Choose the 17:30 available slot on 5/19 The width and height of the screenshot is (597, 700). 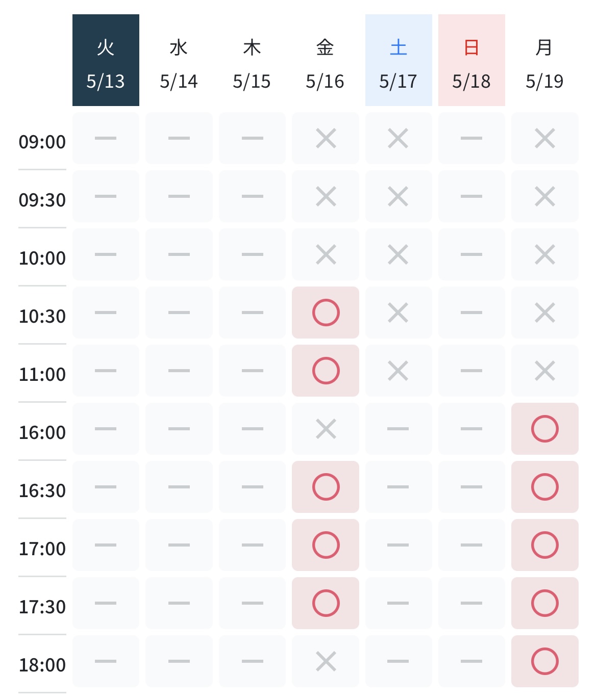click(545, 603)
